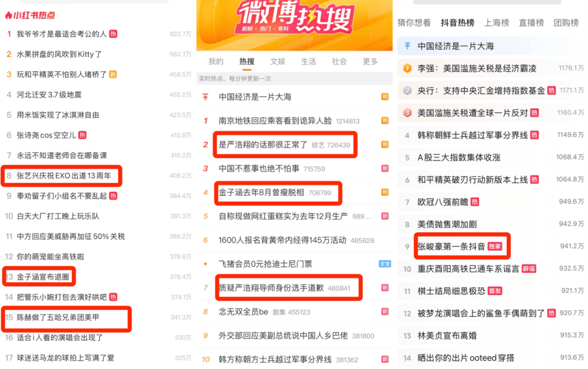Click the blue 官宣 badge on 飞猪会员 row
This screenshot has width=588, height=369.
[385, 264]
